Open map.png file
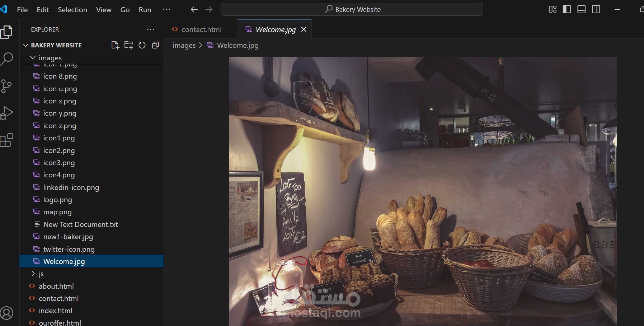This screenshot has width=644, height=326. pos(91,212)
